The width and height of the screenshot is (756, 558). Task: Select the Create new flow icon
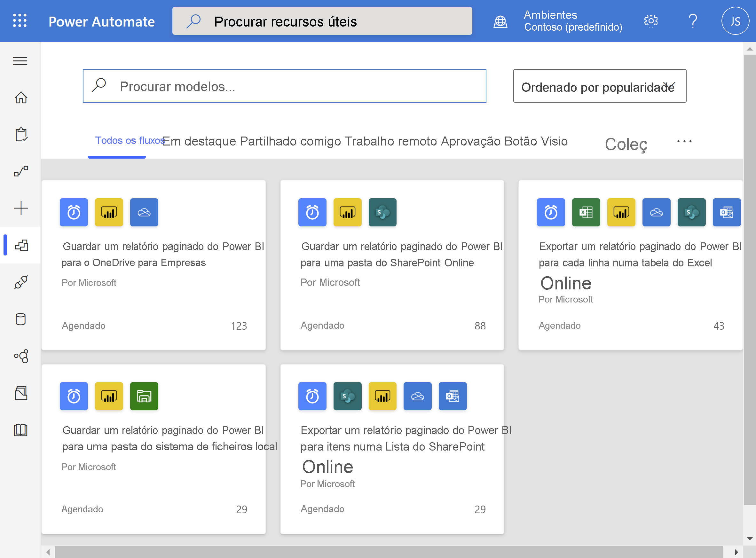[20, 208]
